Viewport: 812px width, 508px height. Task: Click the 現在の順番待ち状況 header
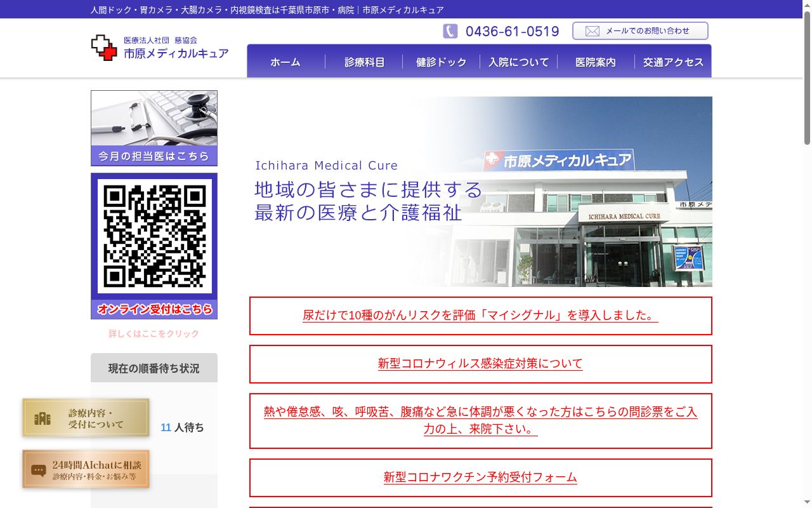[x=154, y=368]
